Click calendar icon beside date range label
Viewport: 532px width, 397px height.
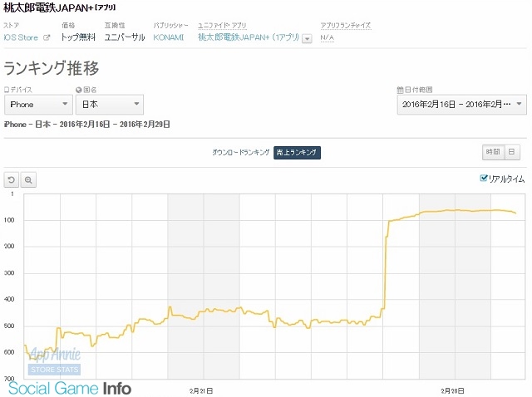tap(400, 90)
